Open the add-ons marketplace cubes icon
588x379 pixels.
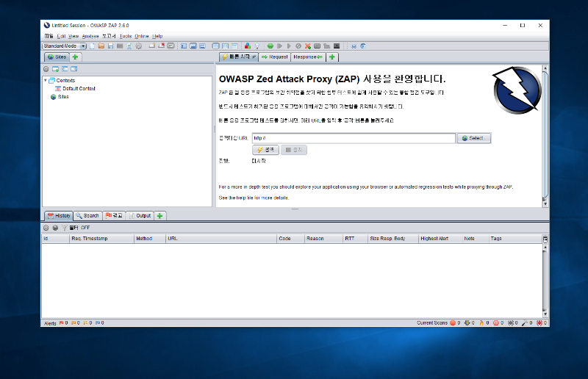point(248,46)
